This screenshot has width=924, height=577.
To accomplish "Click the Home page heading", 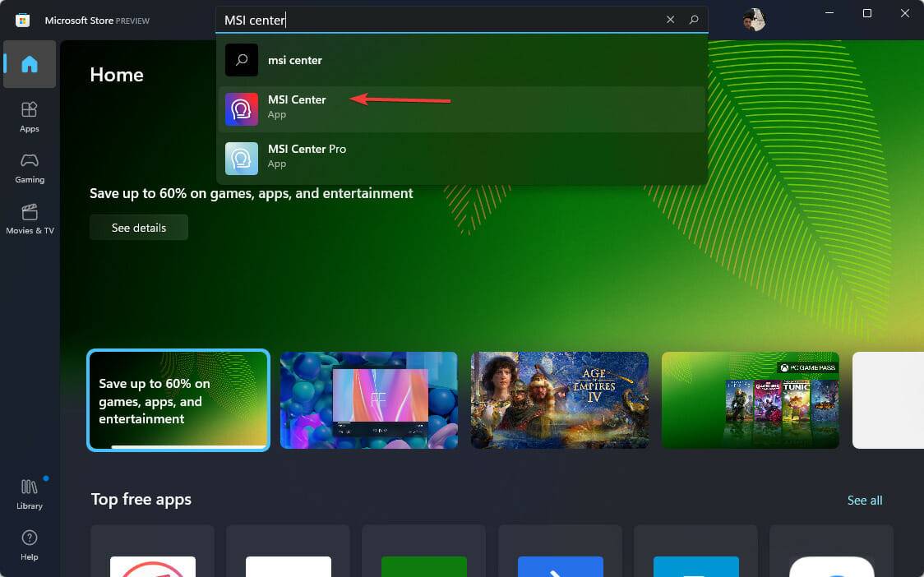I will [x=117, y=75].
